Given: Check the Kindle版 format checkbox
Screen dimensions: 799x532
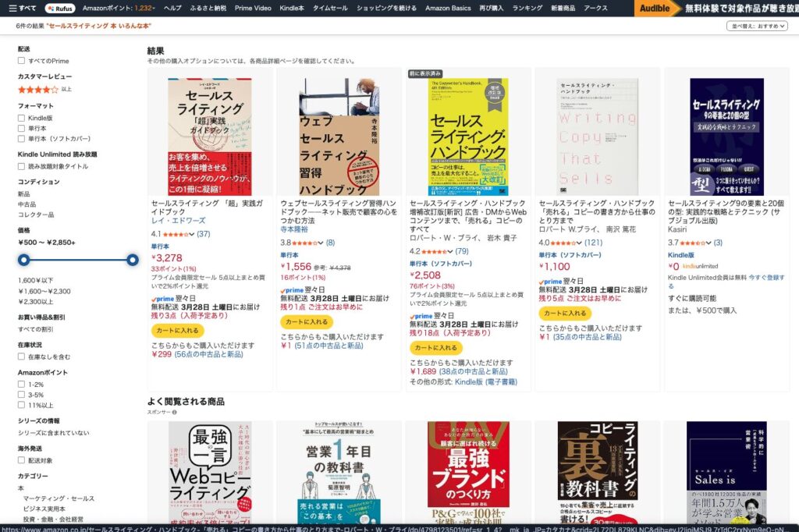Looking at the screenshot, I should [21, 118].
